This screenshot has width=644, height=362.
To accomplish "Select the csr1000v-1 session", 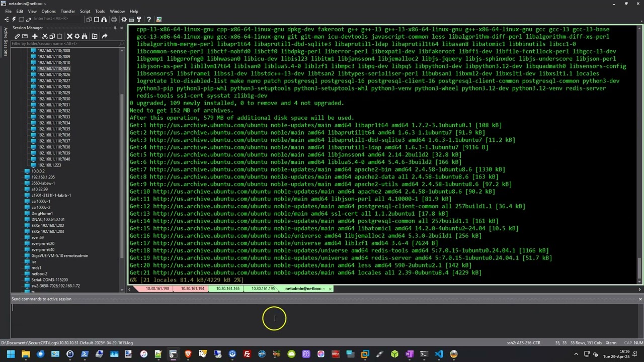I will tap(41, 202).
